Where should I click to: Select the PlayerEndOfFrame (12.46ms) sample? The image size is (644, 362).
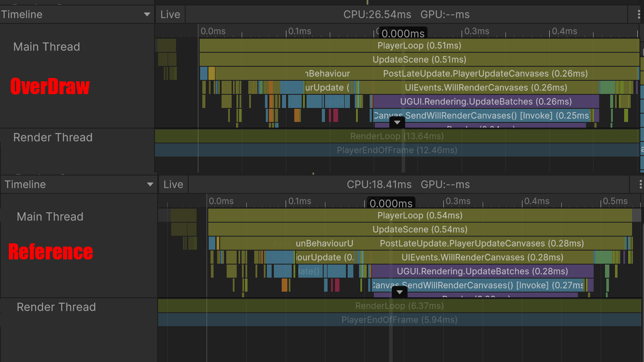(397, 150)
